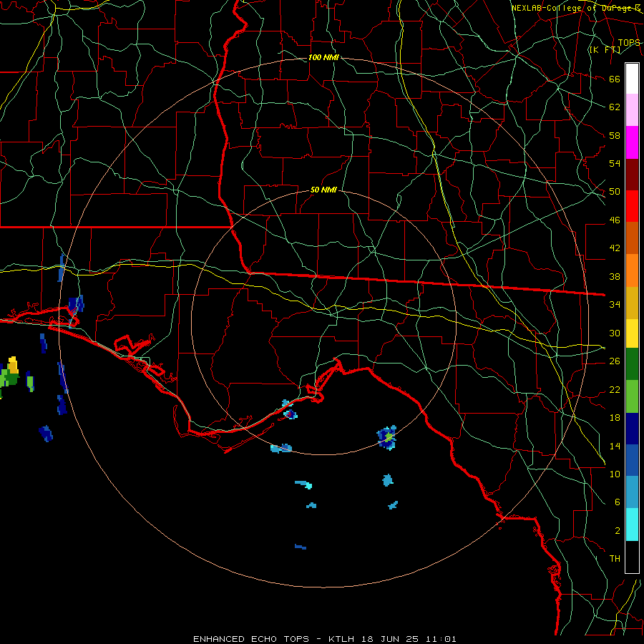644x644 pixels.
Task: Click the legend value '58'
Action: click(615, 135)
